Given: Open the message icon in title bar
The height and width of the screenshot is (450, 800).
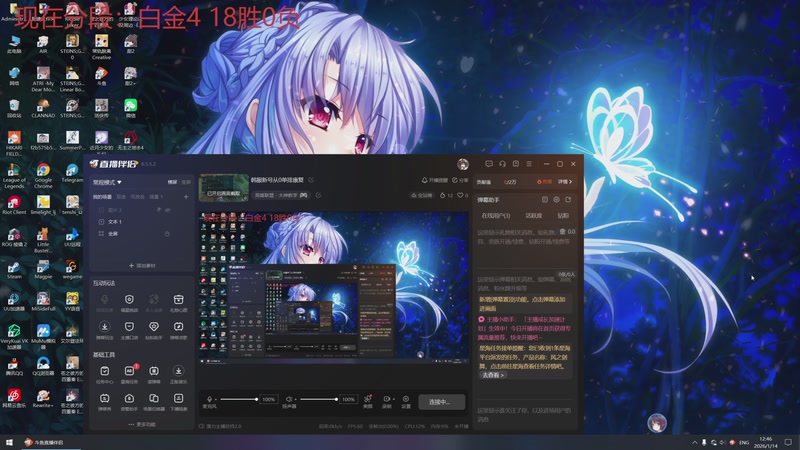Looking at the screenshot, I should tap(489, 164).
